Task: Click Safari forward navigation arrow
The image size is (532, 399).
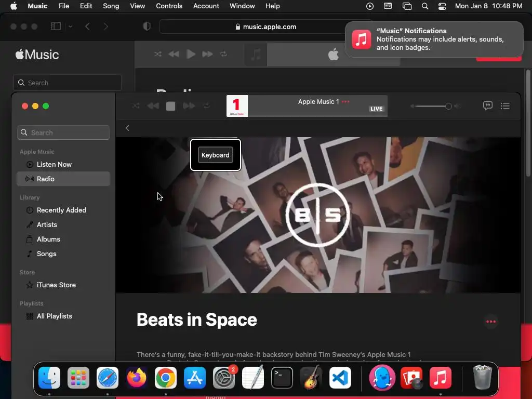Action: pyautogui.click(x=105, y=26)
